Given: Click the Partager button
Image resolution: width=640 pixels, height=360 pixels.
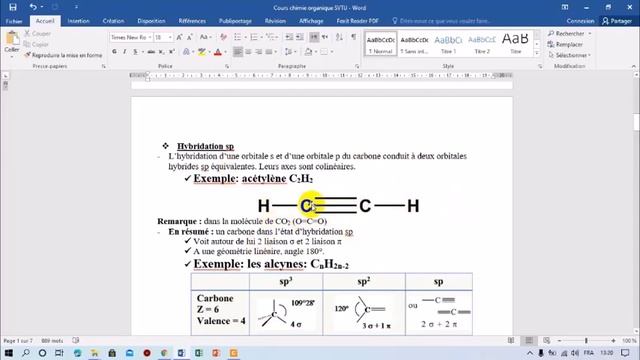Looking at the screenshot, I should 617,21.
